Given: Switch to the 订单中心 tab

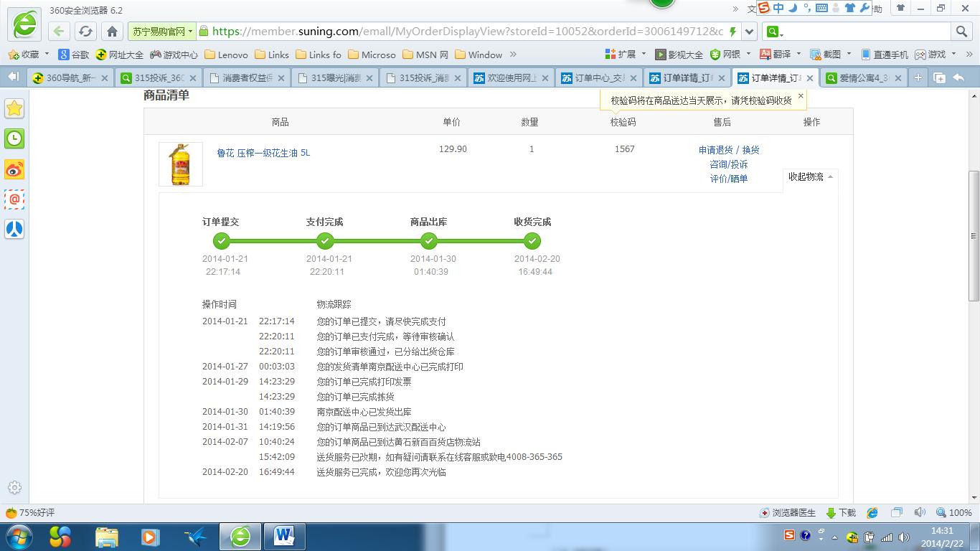Looking at the screenshot, I should coord(598,78).
